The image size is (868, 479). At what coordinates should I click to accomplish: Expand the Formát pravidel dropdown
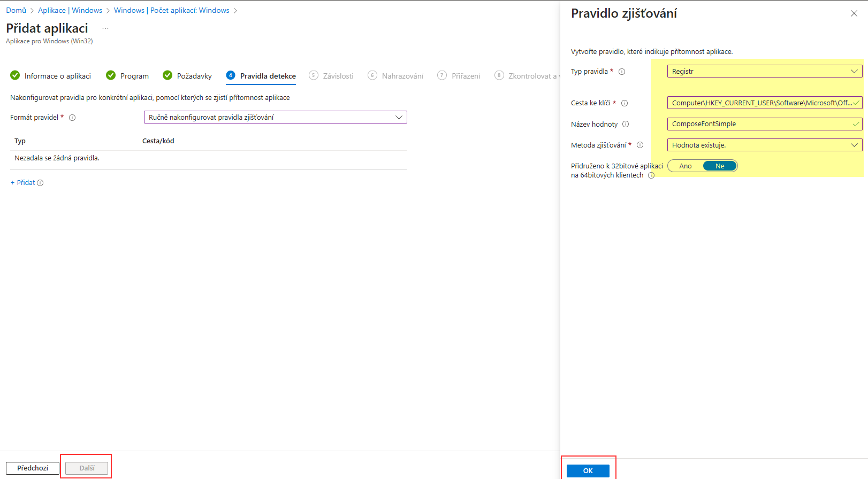[276, 117]
